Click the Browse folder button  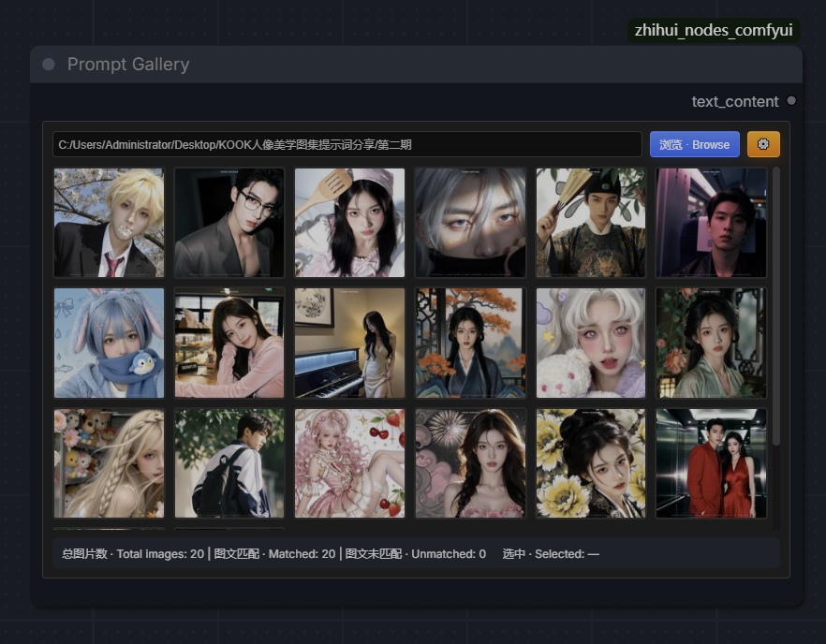(x=694, y=144)
